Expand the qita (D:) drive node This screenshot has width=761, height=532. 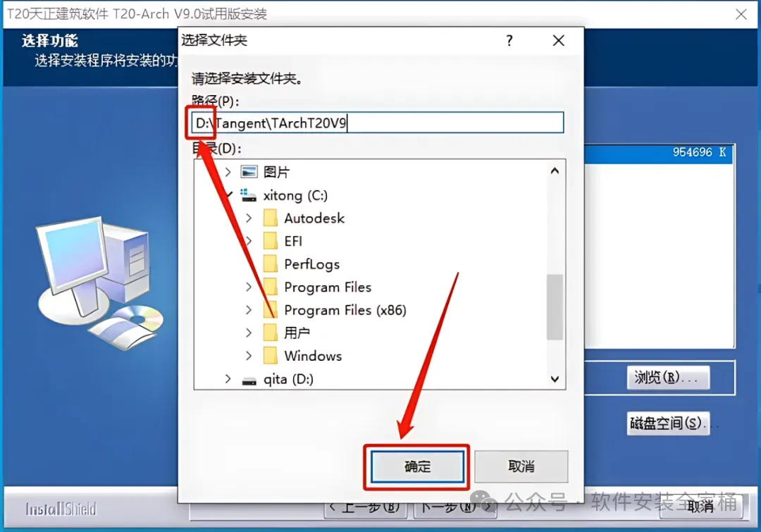[x=228, y=378]
